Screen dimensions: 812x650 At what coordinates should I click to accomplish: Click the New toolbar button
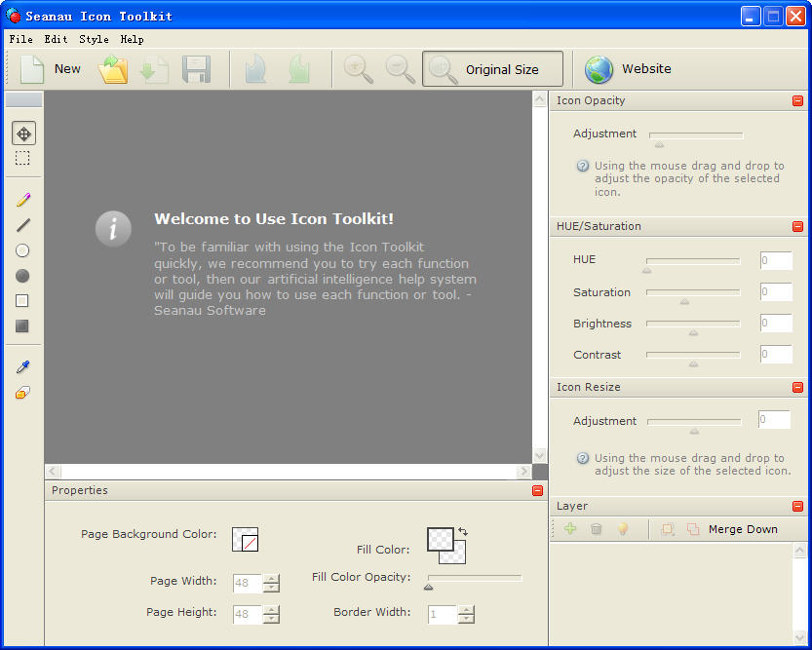(51, 69)
